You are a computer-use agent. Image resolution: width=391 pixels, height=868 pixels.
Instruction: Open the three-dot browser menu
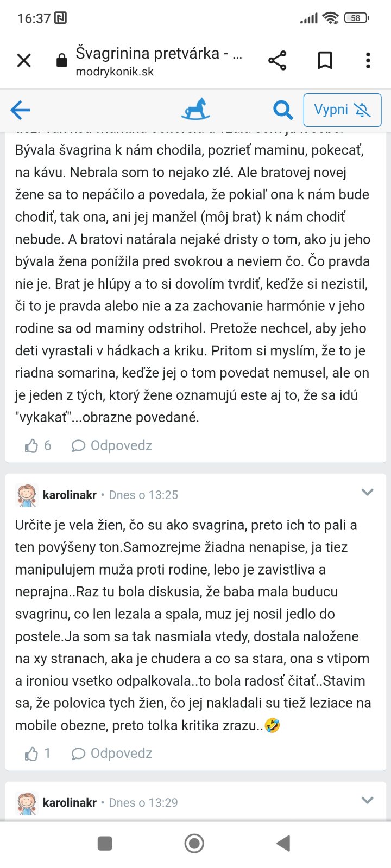pos(368,60)
